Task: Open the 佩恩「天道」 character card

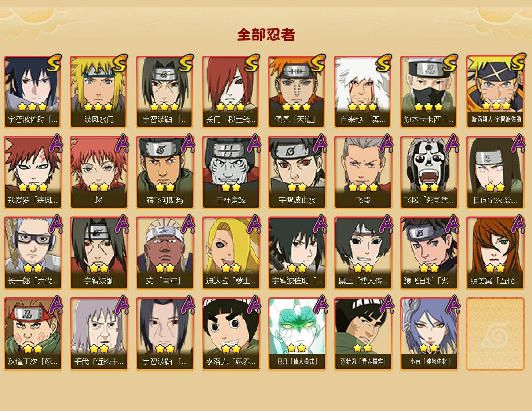Action: point(297,92)
